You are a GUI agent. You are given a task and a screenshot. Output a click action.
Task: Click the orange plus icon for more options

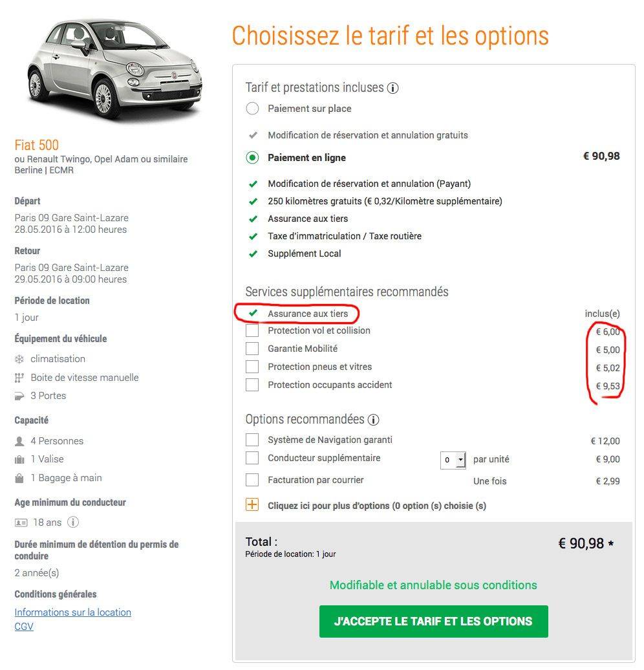pos(252,504)
